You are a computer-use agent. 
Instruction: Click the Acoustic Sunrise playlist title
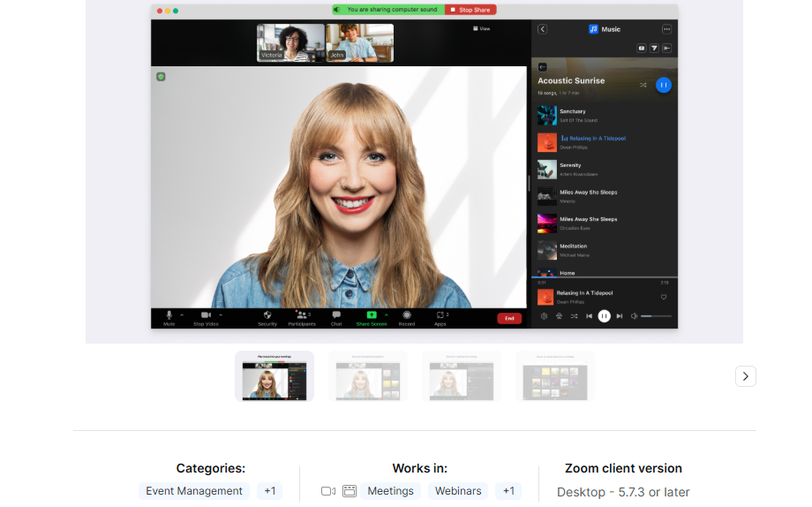tap(571, 81)
